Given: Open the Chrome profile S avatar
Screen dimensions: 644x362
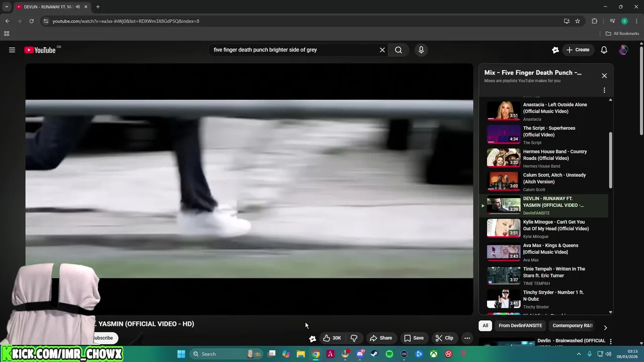Looking at the screenshot, I should 624,21.
